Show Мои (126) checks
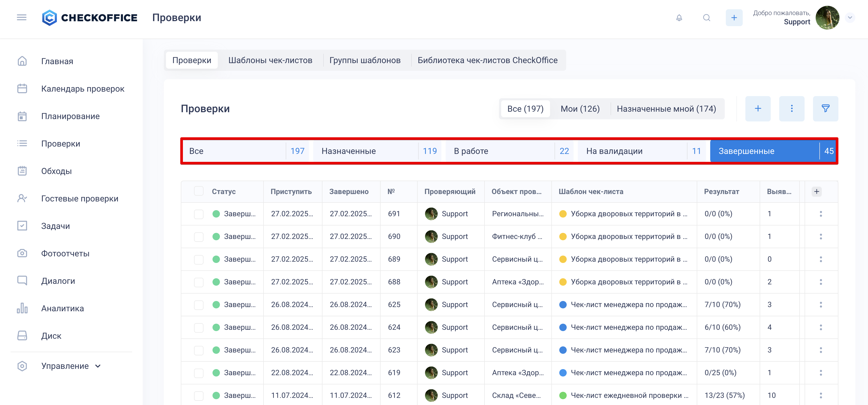 tap(580, 109)
